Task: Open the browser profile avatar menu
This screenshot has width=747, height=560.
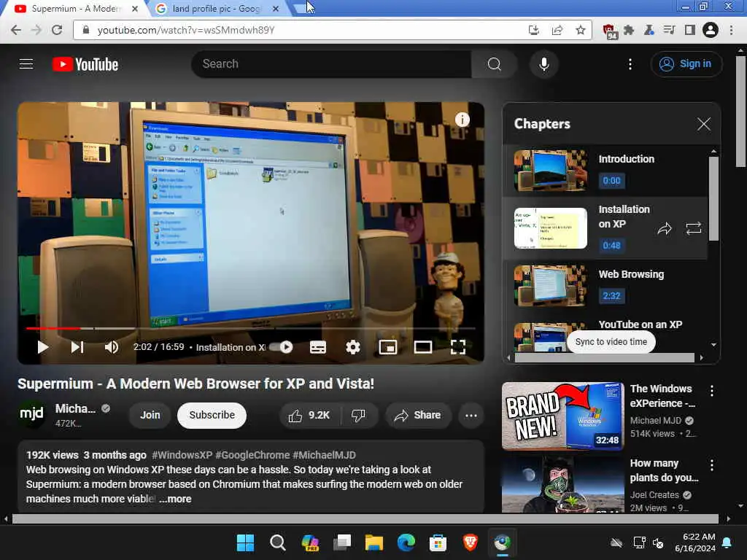Action: click(x=711, y=30)
